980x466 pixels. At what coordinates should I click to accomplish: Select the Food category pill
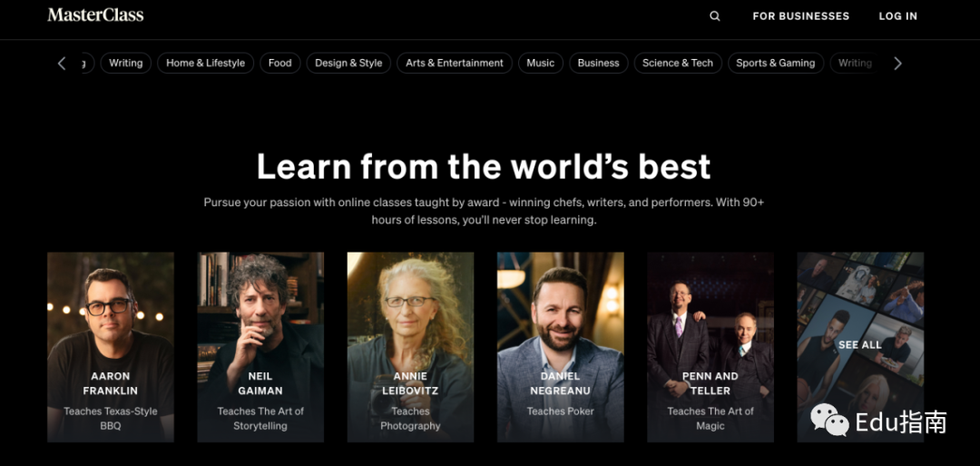(279, 63)
